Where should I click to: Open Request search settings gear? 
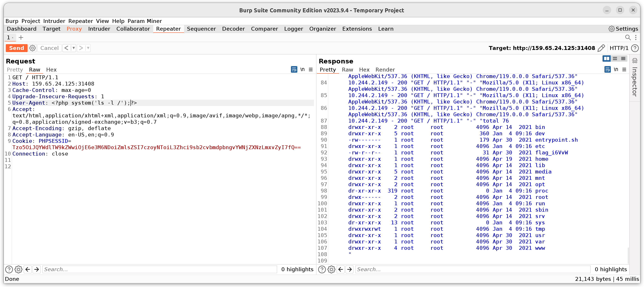19,269
